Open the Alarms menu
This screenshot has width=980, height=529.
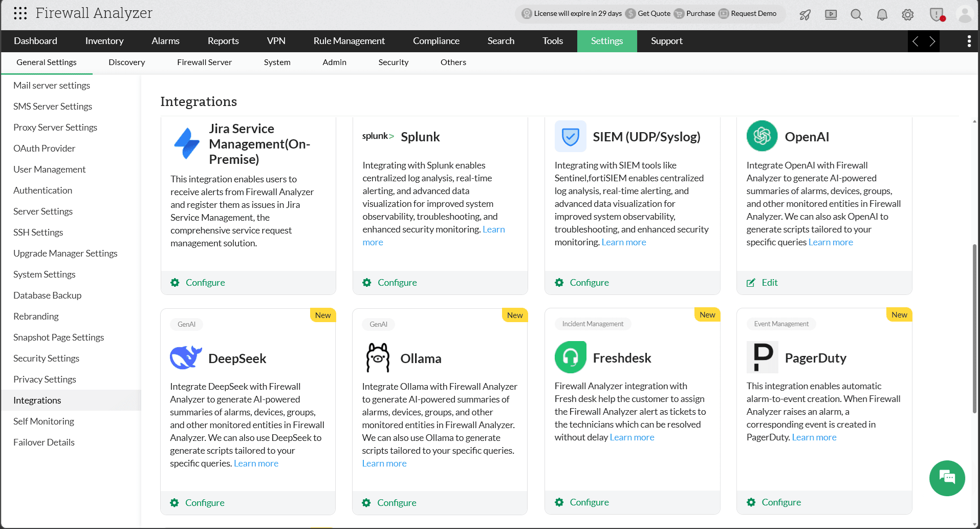pos(165,41)
